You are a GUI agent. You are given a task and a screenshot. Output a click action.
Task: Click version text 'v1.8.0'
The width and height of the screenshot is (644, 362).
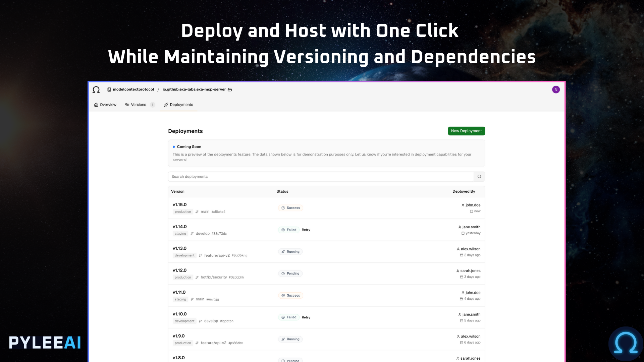pyautogui.click(x=178, y=358)
